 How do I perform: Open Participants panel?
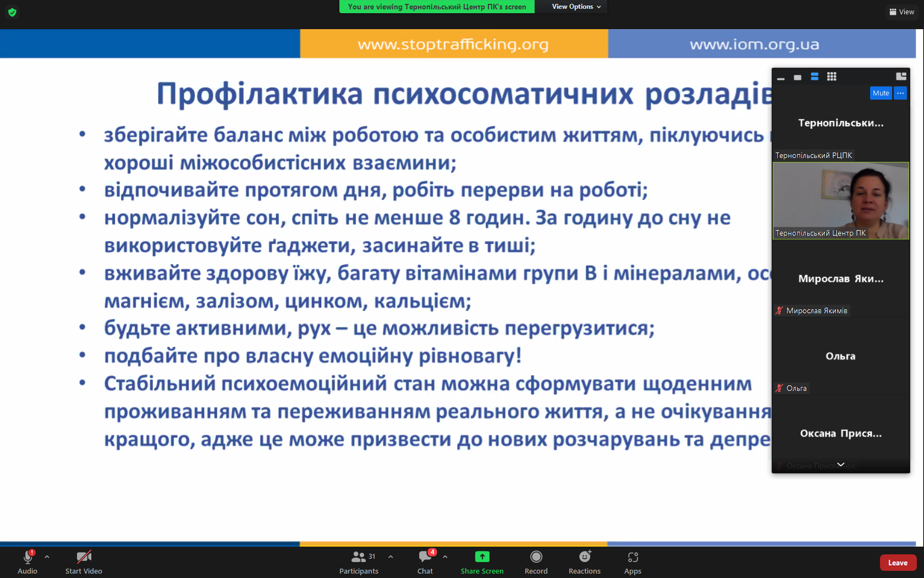(x=359, y=562)
